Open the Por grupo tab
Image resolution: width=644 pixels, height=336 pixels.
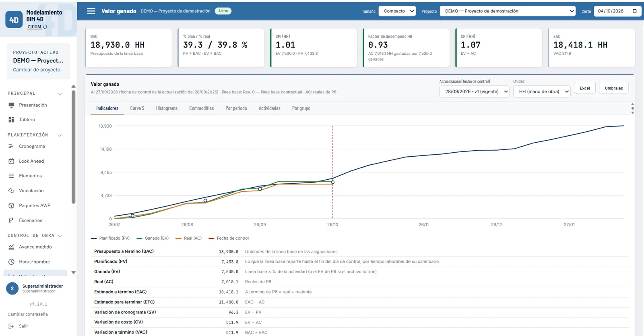(301, 108)
